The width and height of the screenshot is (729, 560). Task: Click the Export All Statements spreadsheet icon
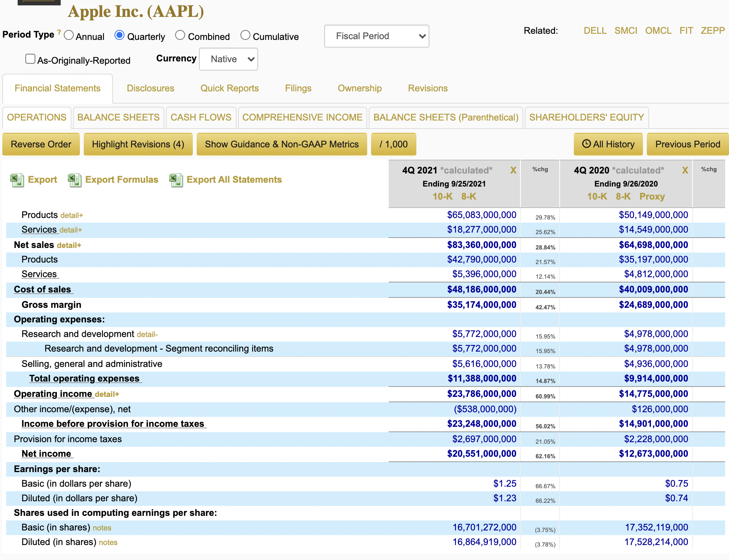(x=176, y=180)
